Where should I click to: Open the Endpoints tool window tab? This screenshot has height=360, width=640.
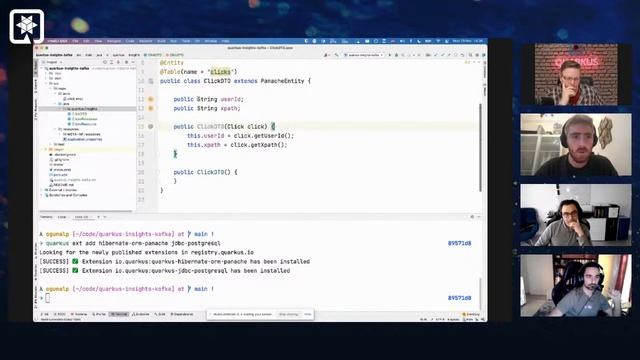pyautogui.click(x=140, y=314)
